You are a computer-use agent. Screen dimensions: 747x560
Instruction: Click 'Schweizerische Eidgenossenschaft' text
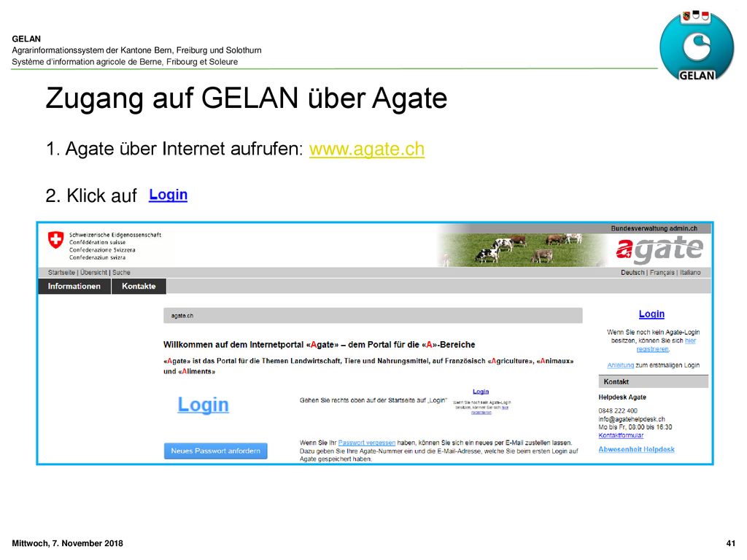click(x=115, y=235)
